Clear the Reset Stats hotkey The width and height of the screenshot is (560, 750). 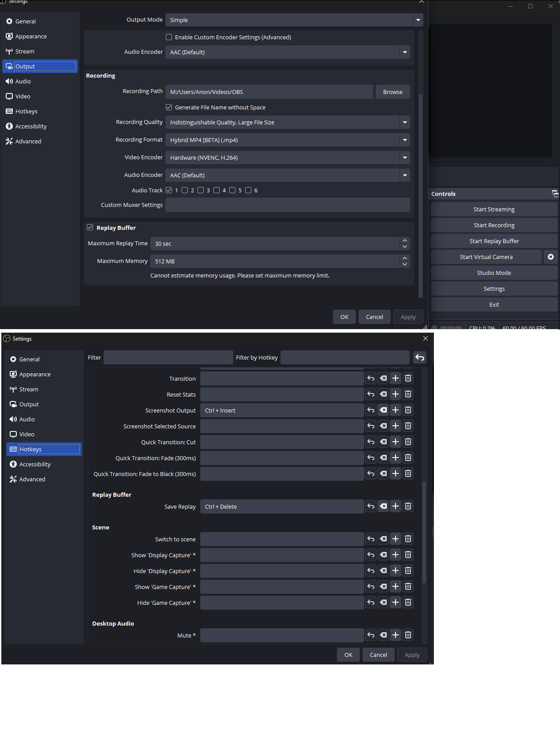383,394
